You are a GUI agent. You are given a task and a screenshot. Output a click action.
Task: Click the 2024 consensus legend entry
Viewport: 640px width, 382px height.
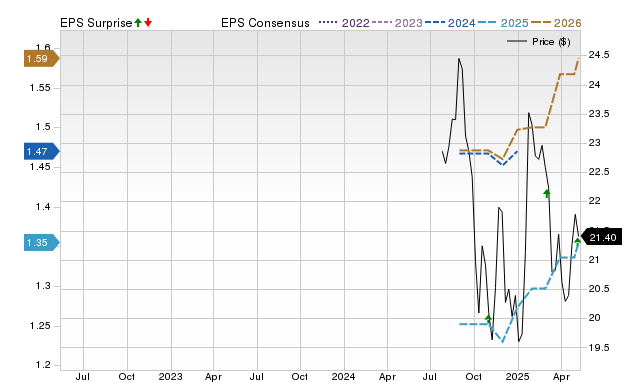click(x=450, y=23)
